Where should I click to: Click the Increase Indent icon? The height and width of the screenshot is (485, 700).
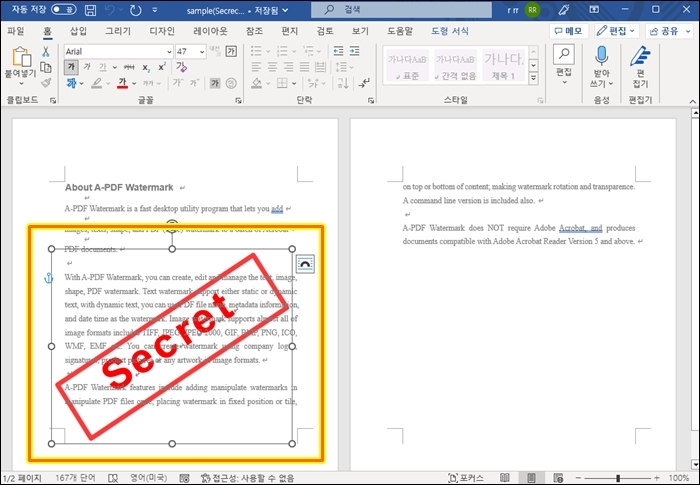[x=354, y=51]
